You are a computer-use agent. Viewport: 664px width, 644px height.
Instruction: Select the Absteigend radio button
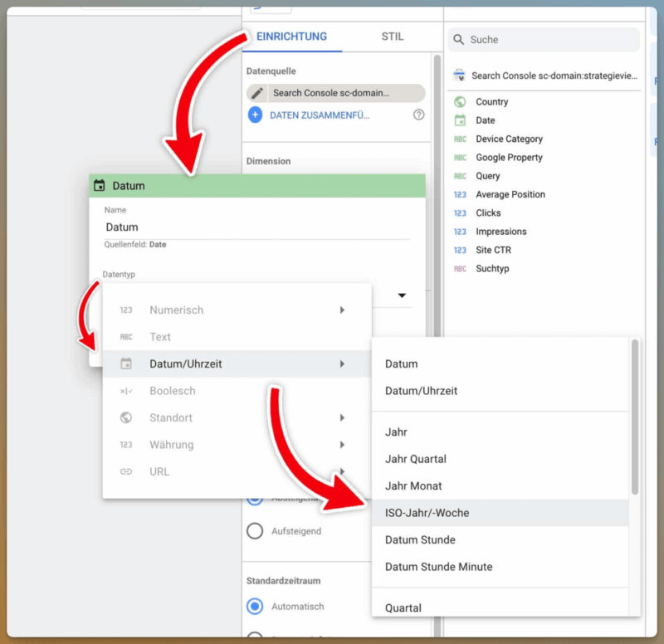click(x=256, y=498)
